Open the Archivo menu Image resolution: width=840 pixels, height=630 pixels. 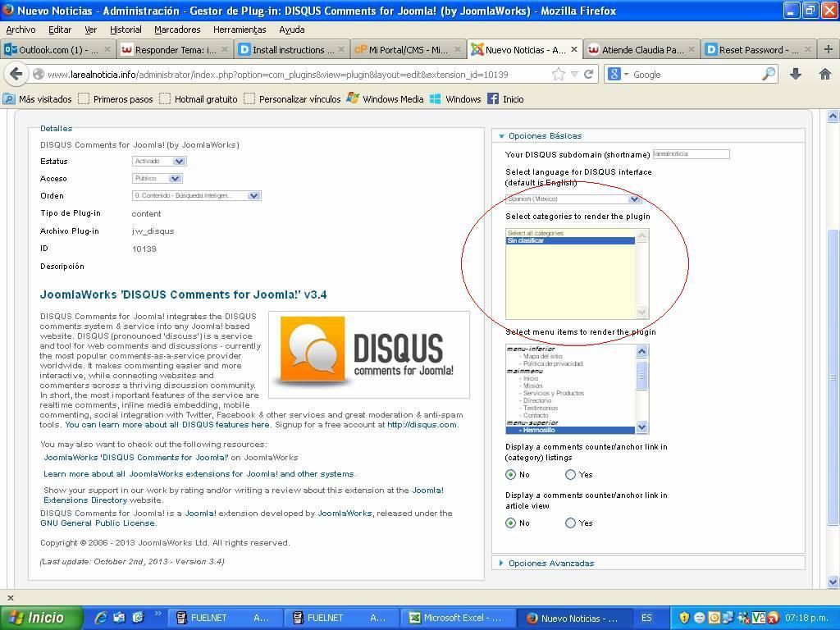click(21, 30)
